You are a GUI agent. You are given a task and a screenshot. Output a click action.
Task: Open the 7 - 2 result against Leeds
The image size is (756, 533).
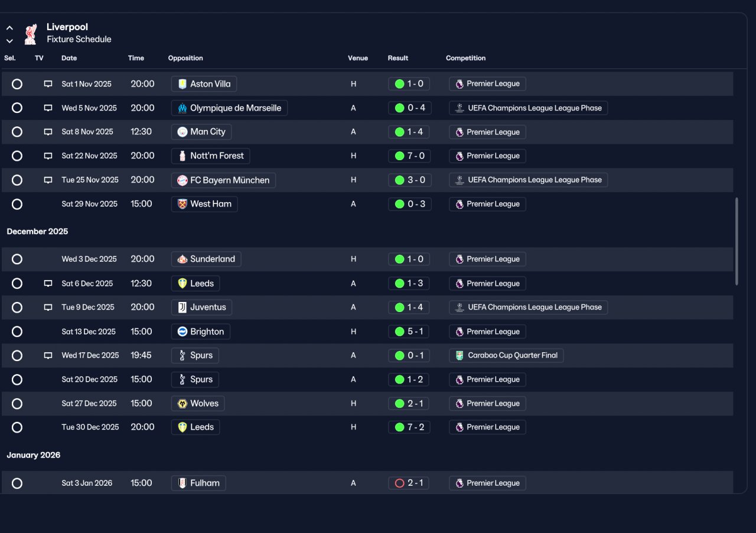pyautogui.click(x=409, y=427)
